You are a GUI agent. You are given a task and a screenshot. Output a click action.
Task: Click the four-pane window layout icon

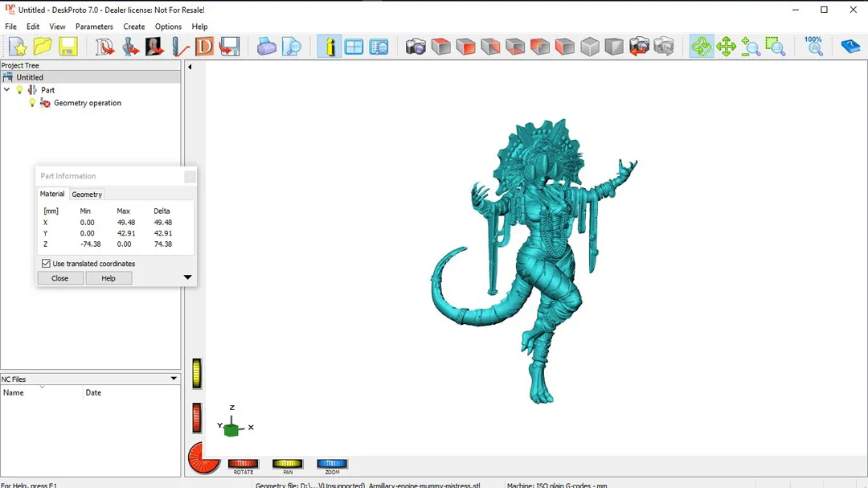[354, 47]
